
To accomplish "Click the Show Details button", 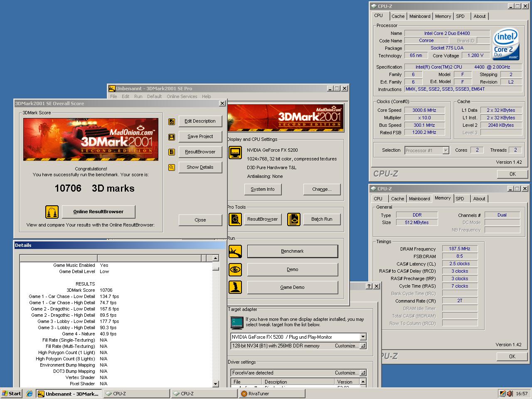I will 200,167.
